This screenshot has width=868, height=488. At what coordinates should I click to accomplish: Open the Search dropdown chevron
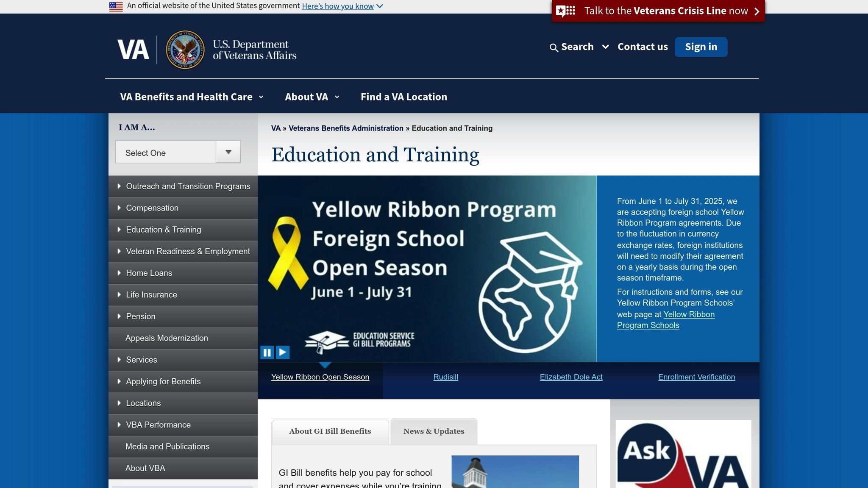(x=606, y=47)
